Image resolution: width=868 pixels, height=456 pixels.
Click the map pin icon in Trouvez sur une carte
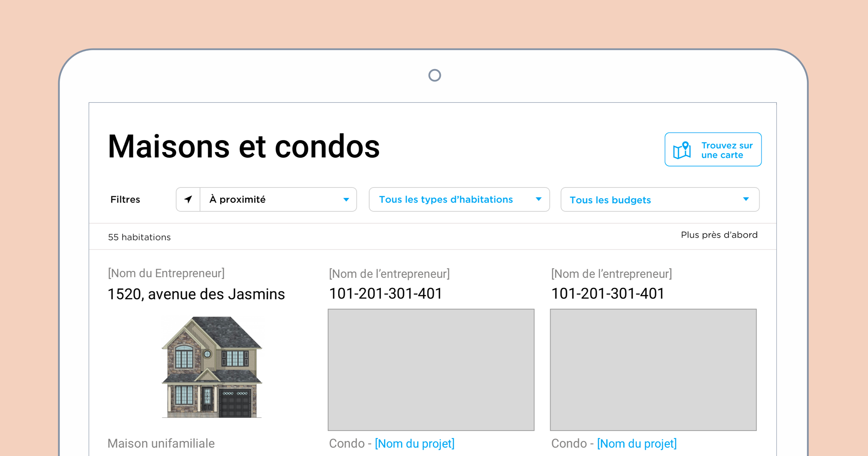pyautogui.click(x=682, y=150)
